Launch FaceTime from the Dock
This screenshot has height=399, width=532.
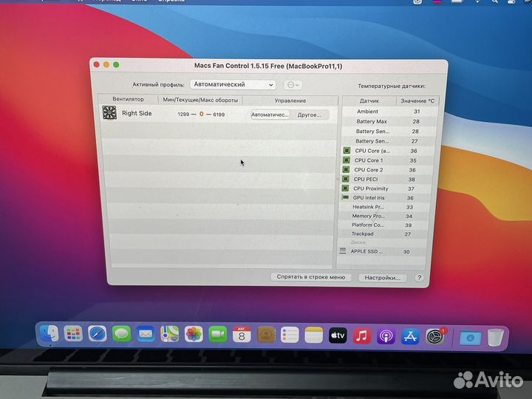218,335
